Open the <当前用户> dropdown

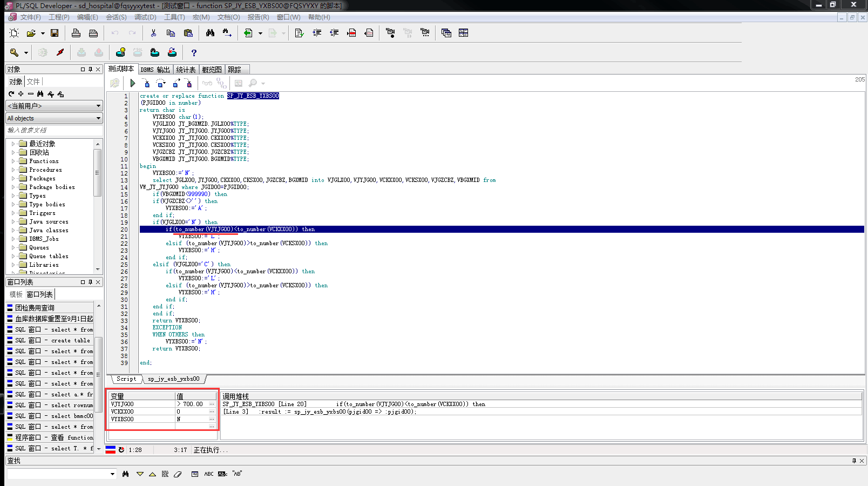[54, 106]
